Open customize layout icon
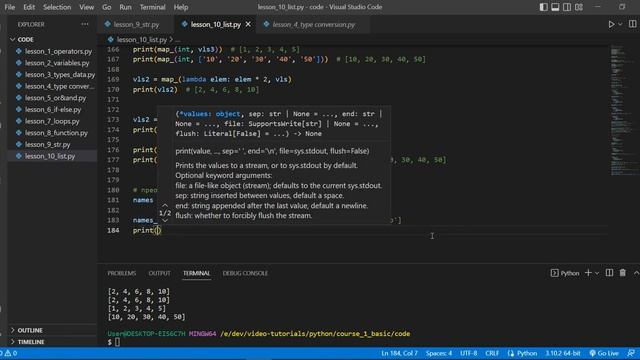Screen dimensions: 640x360 click(579, 7)
